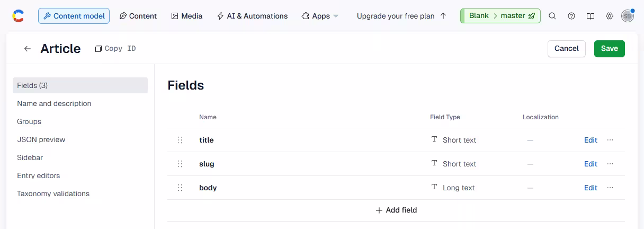Switch to the Content tab

point(138,16)
